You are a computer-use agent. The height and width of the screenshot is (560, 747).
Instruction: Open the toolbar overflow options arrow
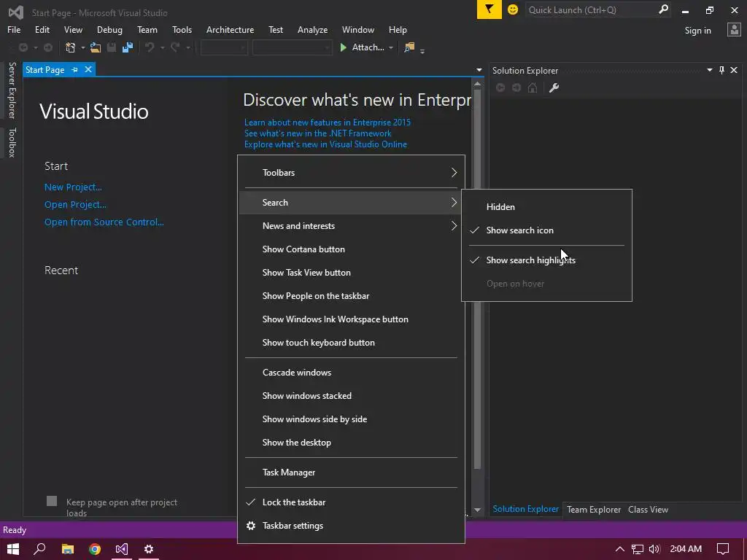[422, 50]
